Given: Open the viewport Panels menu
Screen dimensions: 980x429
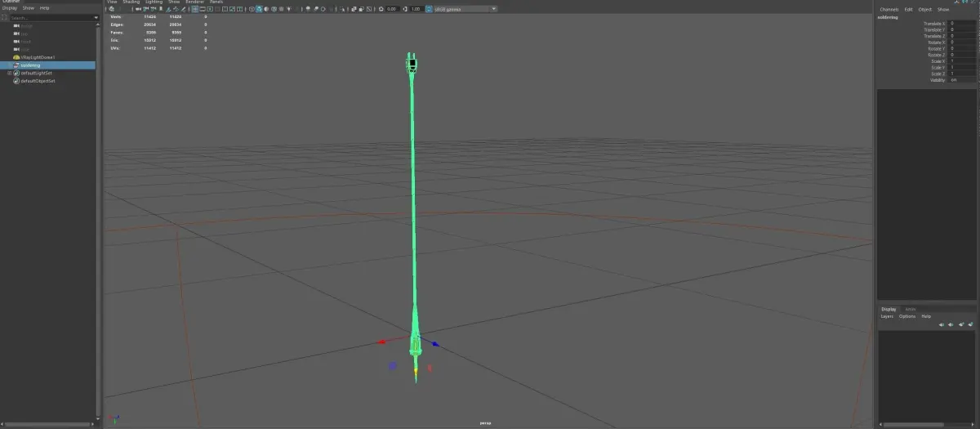Looking at the screenshot, I should [x=216, y=2].
